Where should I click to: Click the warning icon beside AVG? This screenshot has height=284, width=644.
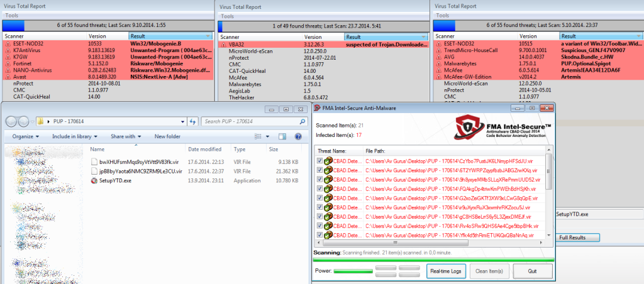[438, 57]
